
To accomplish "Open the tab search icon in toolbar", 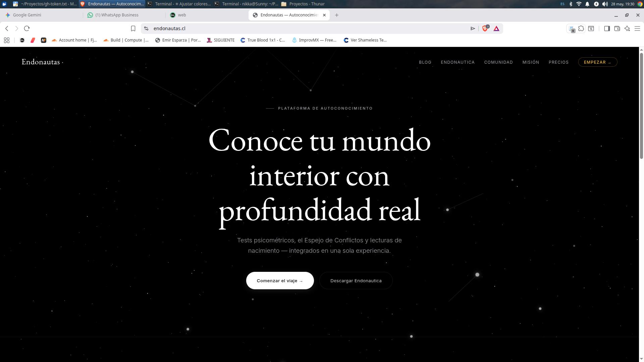I will pos(591,28).
